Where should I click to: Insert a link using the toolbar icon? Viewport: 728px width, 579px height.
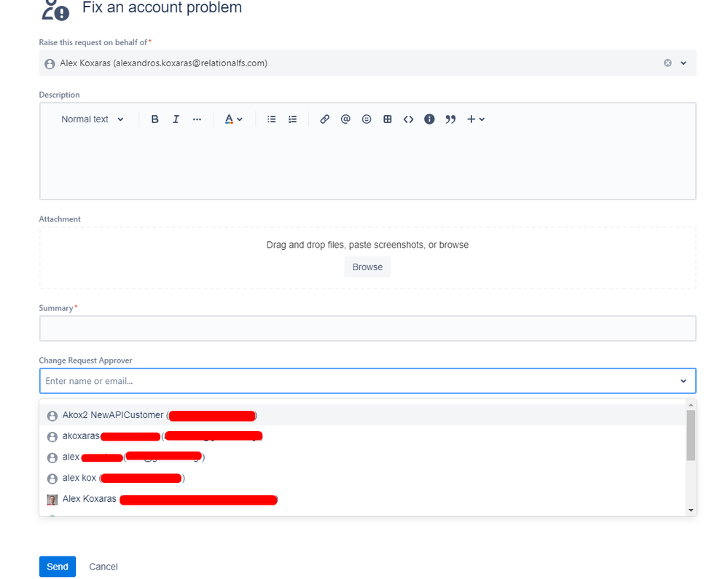click(324, 119)
